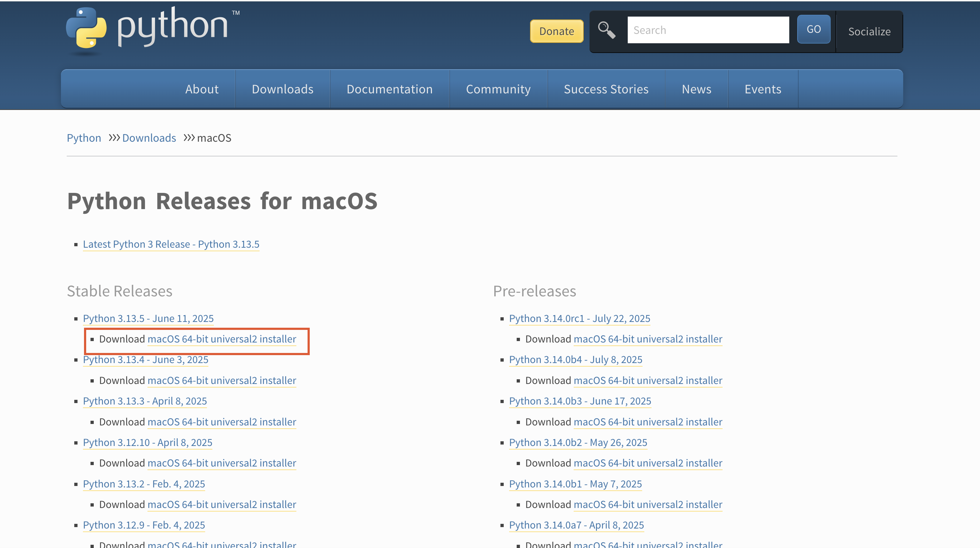
Task: Download Python 3.14.0b2 universal2 installer
Action: (648, 463)
